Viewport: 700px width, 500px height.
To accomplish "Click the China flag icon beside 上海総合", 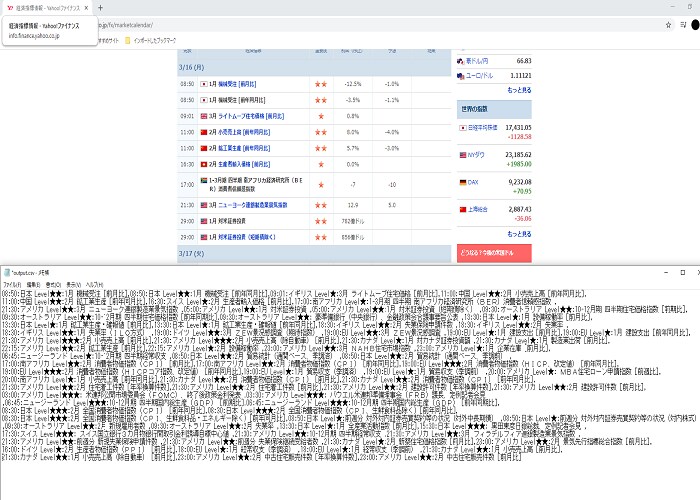I will click(463, 209).
